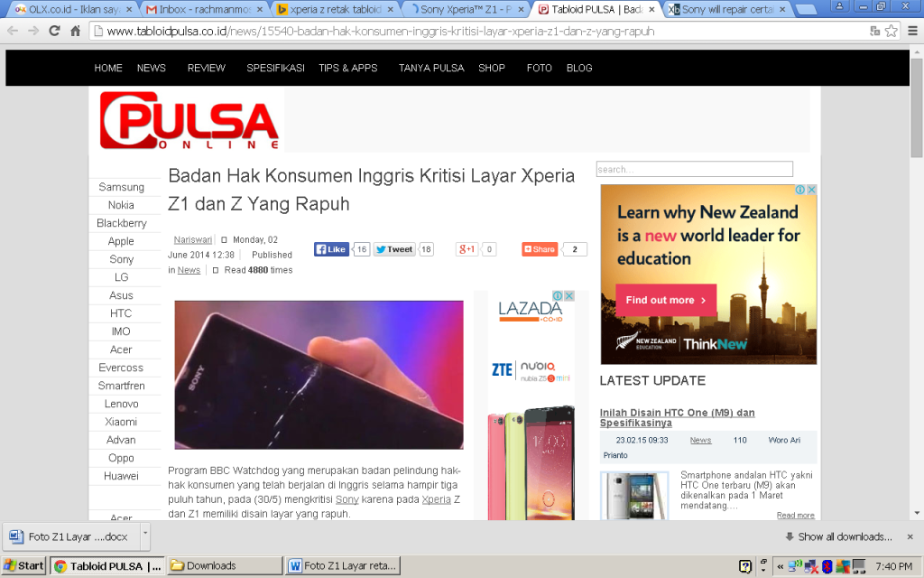The height and width of the screenshot is (578, 924).
Task: Open the Windows Start button
Action: point(23,566)
